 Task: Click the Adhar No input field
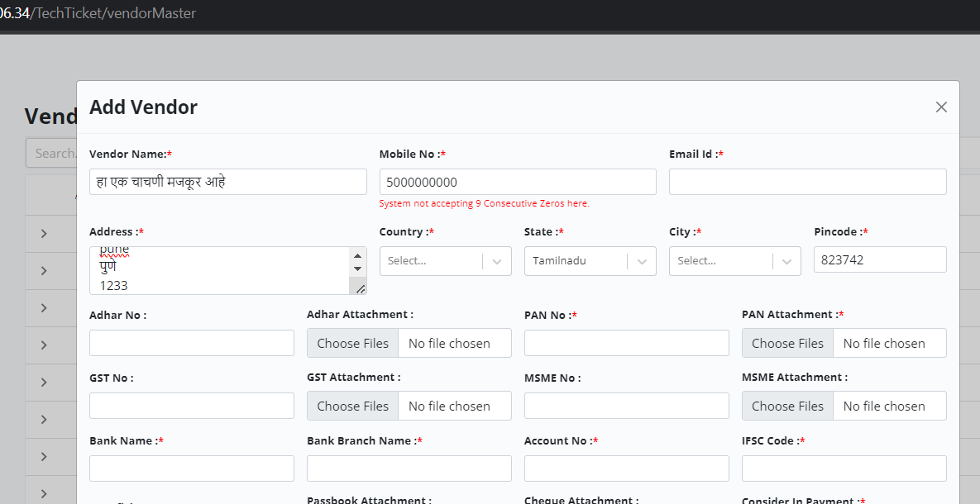tap(191, 343)
